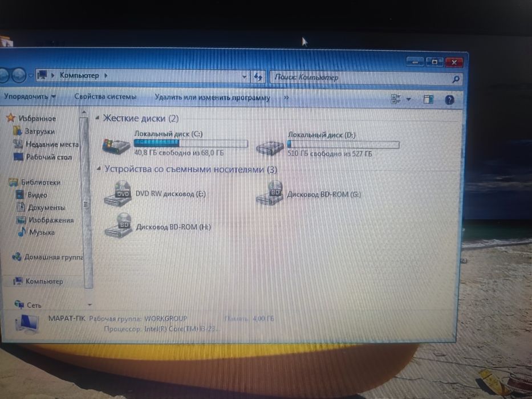This screenshot has height=399, width=532.
Task: Click the Рабочая группа: WORKGROUP text
Action: [x=138, y=319]
